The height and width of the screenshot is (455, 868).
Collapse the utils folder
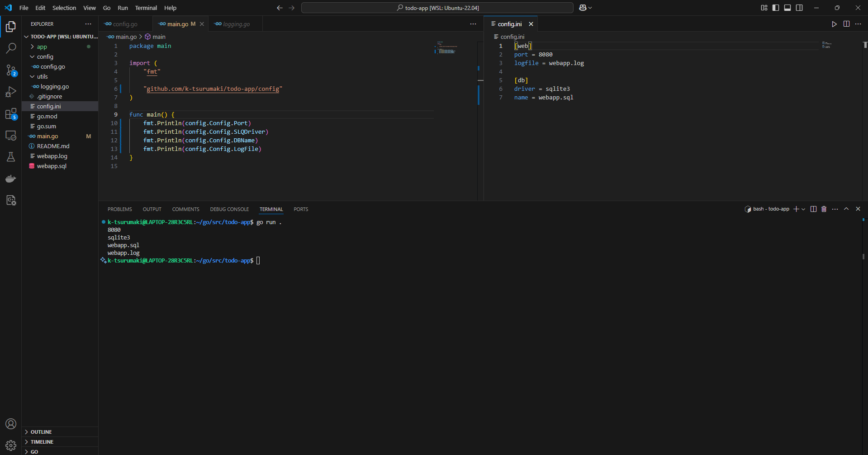coord(42,77)
